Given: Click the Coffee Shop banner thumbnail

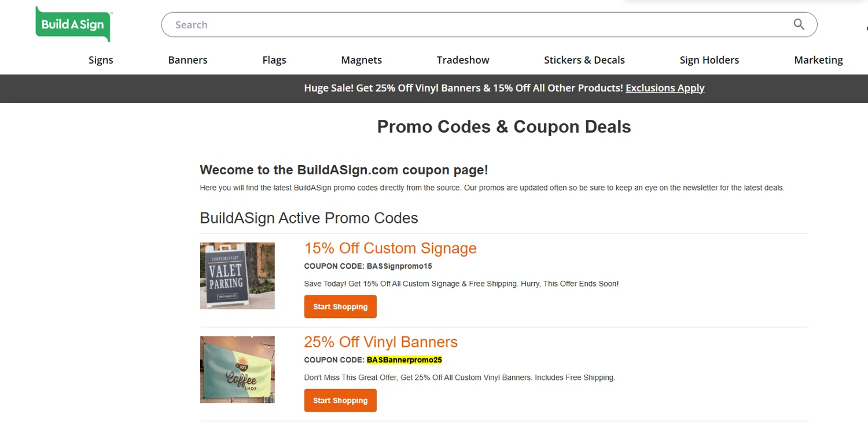Looking at the screenshot, I should 237,369.
